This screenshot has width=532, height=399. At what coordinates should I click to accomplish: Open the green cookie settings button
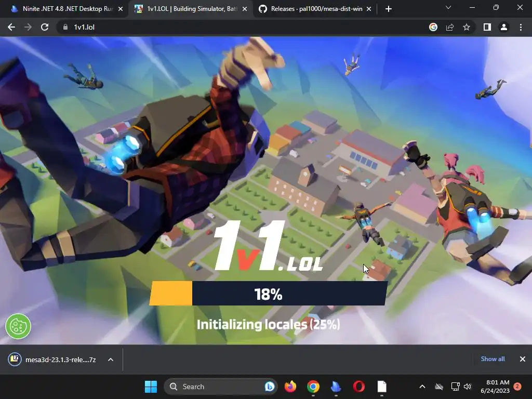[18, 326]
